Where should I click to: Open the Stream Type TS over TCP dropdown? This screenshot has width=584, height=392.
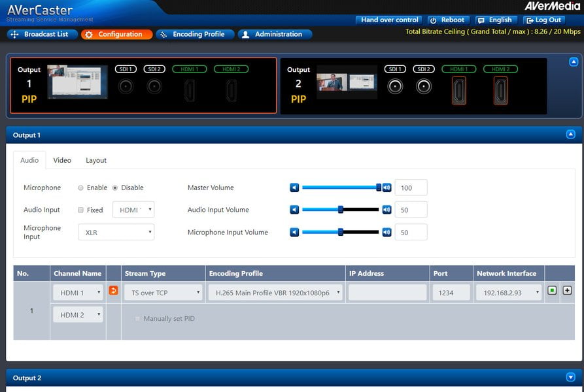click(163, 293)
